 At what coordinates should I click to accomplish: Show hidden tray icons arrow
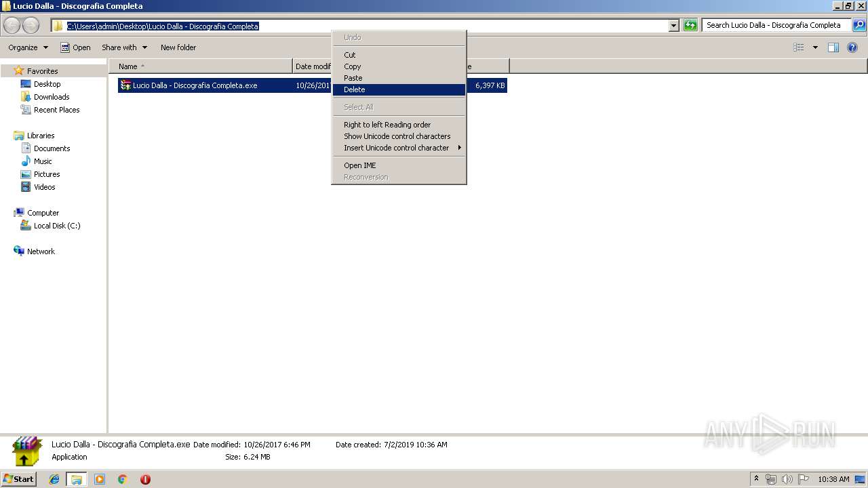[x=757, y=479]
